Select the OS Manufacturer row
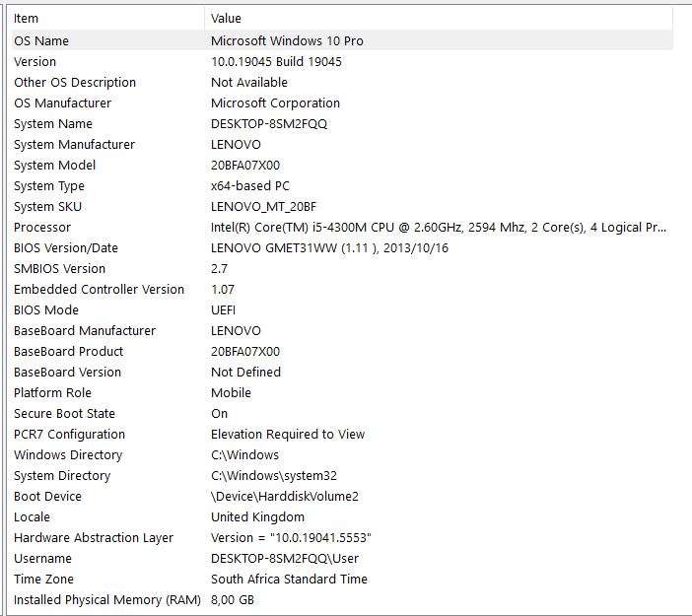Viewport: 692px width, 616px height. tap(62, 103)
